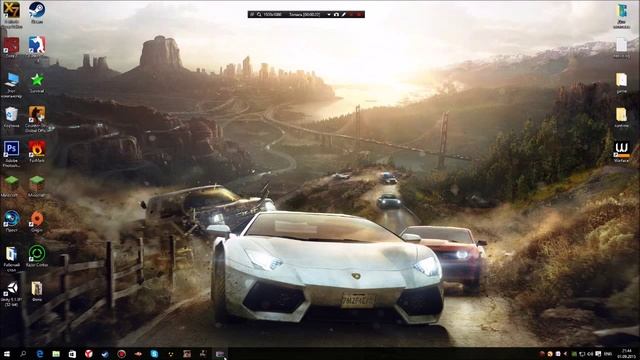Screen dimensions: 640x360
Task: Open the recorder bar dropdown arrow
Action: pos(329,14)
